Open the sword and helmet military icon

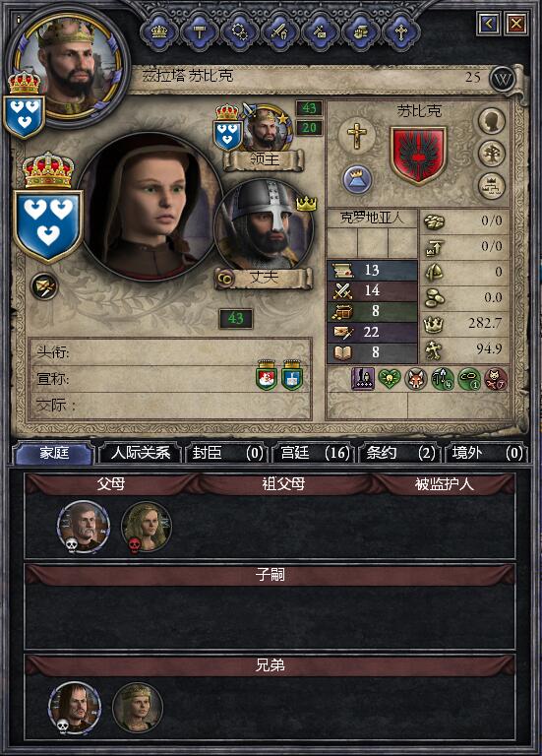279,32
